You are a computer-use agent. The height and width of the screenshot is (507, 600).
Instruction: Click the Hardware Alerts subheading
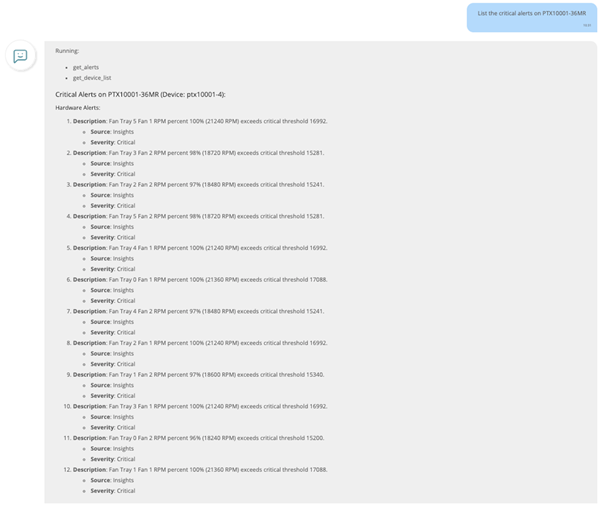pyautogui.click(x=78, y=108)
